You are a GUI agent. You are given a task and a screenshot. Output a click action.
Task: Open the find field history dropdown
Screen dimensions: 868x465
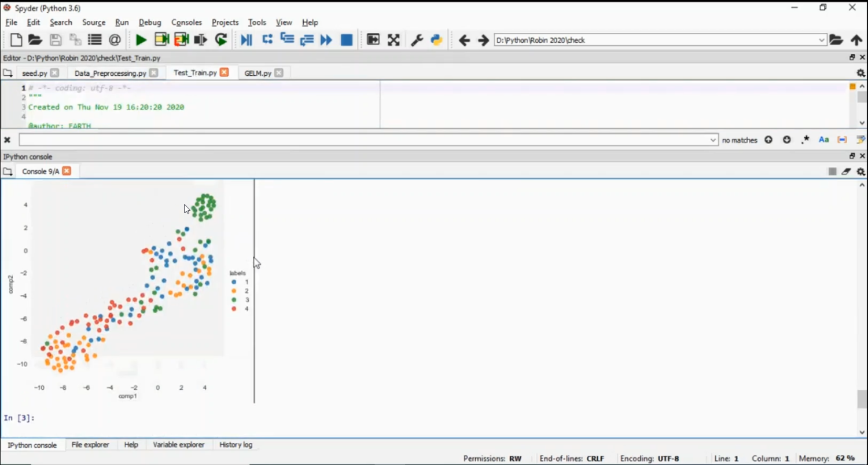(713, 140)
